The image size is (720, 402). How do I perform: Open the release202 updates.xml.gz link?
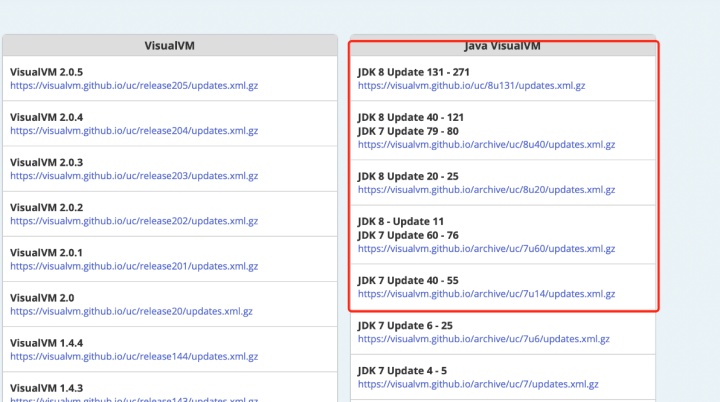coord(134,221)
